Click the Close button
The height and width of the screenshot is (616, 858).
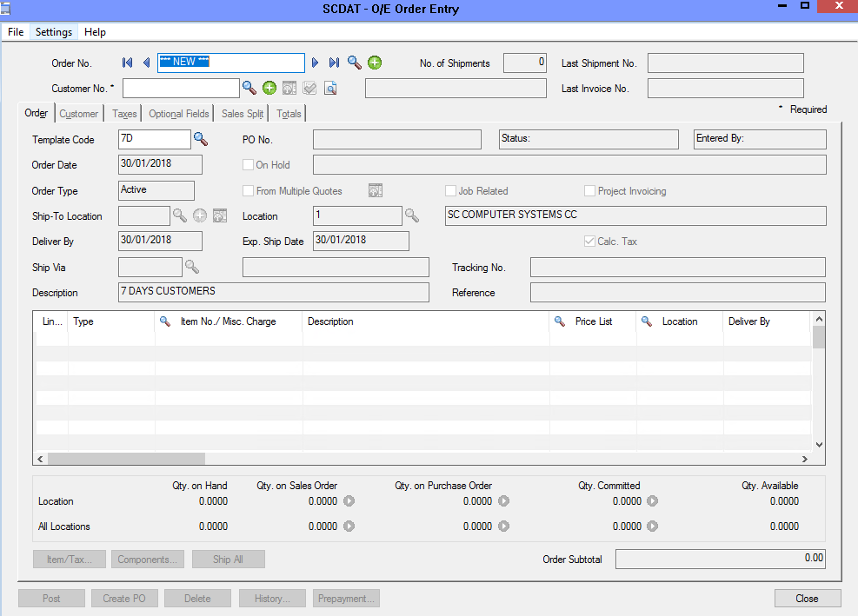click(807, 599)
